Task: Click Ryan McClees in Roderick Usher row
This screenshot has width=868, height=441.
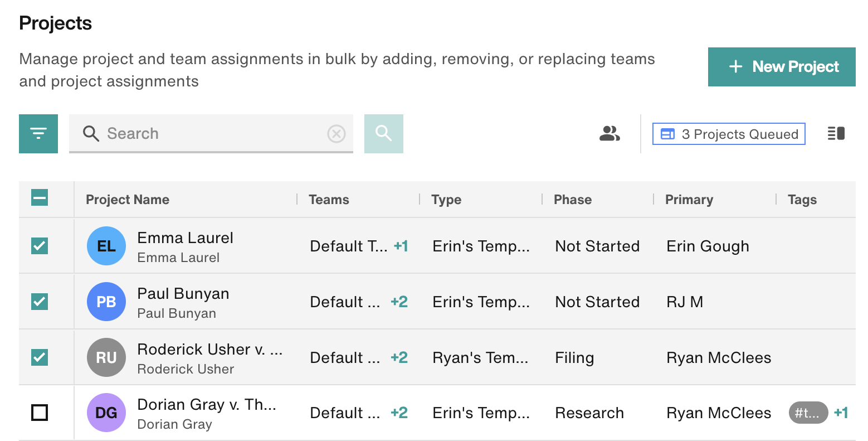Action: (x=719, y=357)
